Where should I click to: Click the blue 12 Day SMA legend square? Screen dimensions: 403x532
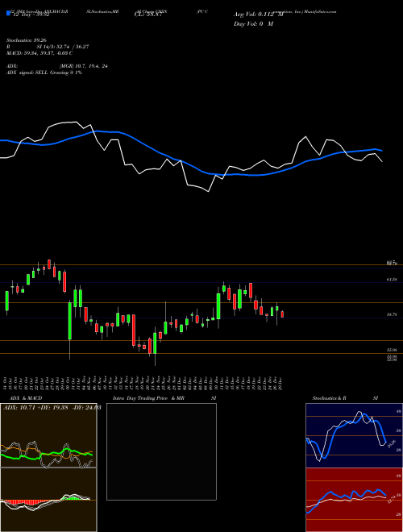point(8,13)
